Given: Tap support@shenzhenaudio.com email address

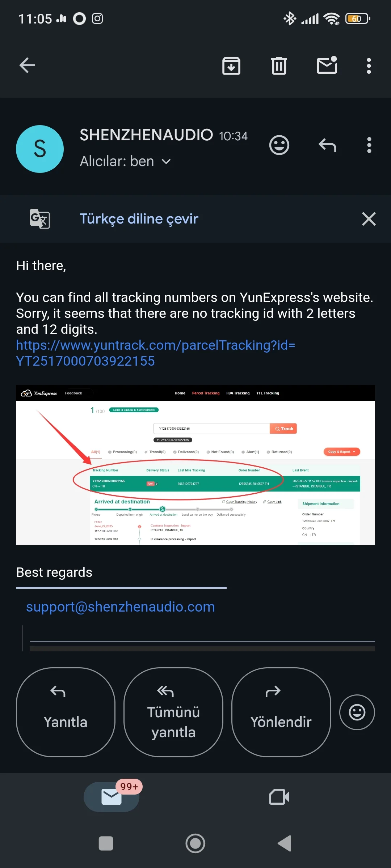Looking at the screenshot, I should click(121, 607).
